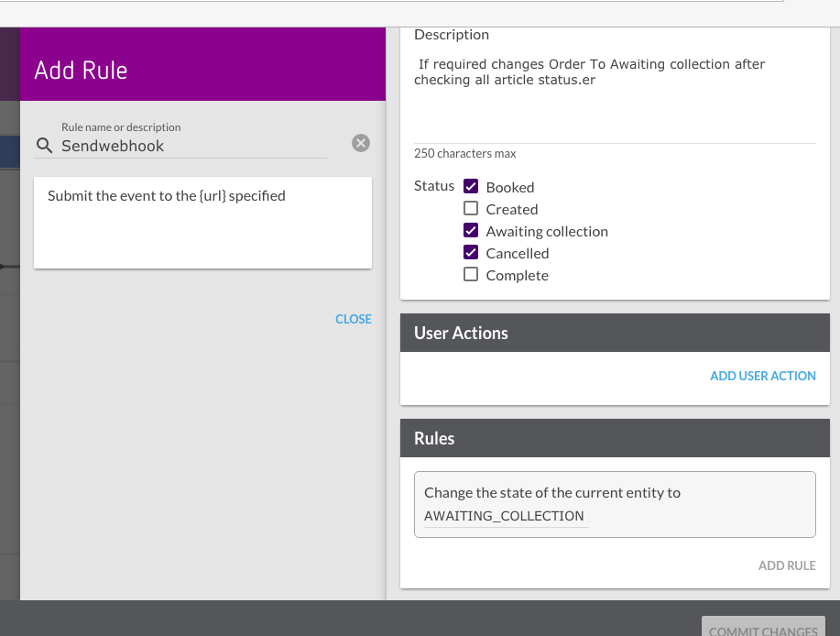
Task: Uncheck the Awaiting collection checkbox
Action: pyautogui.click(x=471, y=231)
